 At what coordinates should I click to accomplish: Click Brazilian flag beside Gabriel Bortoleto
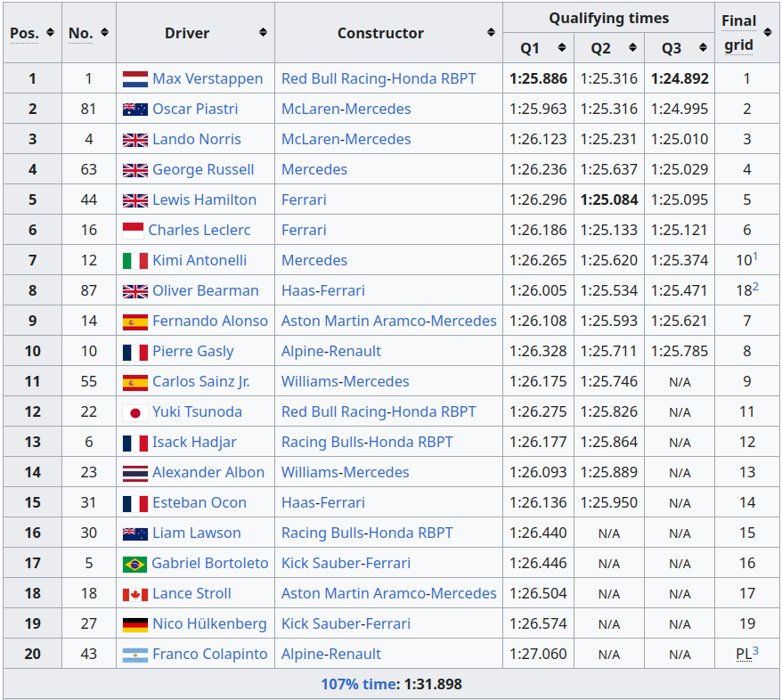(134, 564)
